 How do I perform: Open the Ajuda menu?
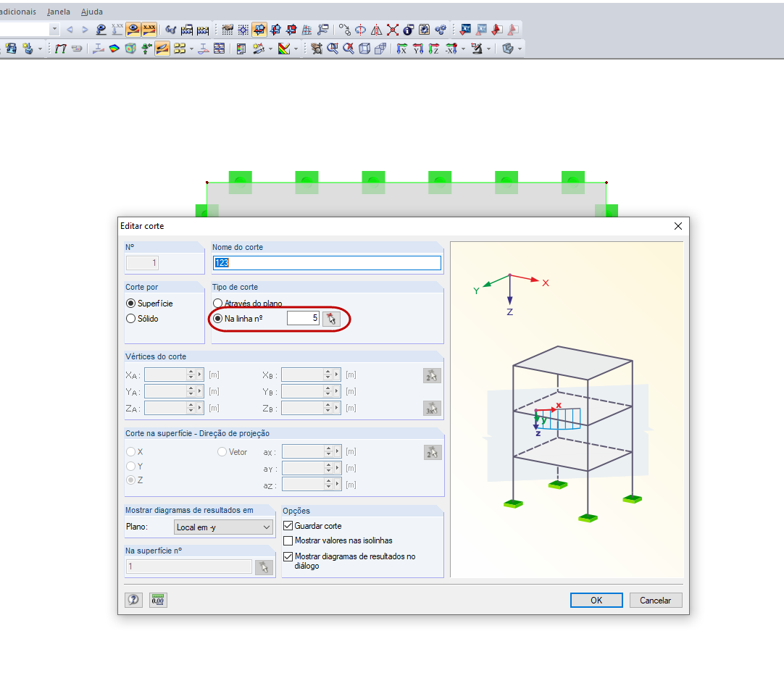click(x=92, y=12)
